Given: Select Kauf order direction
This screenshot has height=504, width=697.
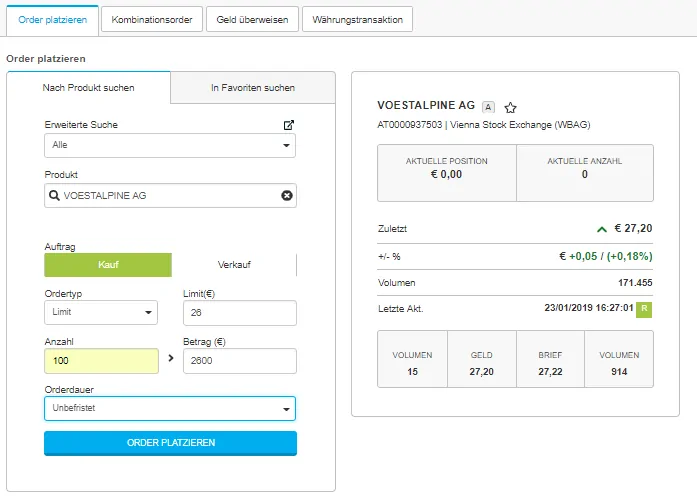Looking at the screenshot, I should tap(108, 265).
